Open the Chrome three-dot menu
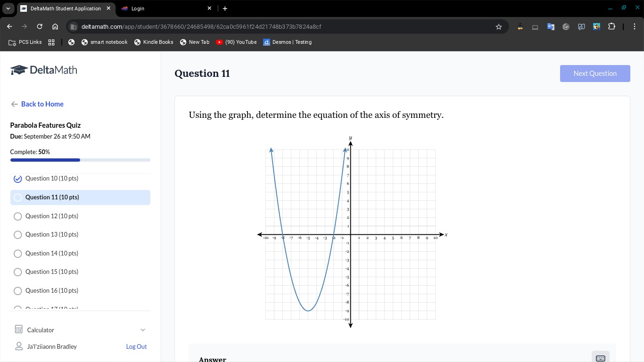Viewport: 644px width, 362px height. pos(635,26)
